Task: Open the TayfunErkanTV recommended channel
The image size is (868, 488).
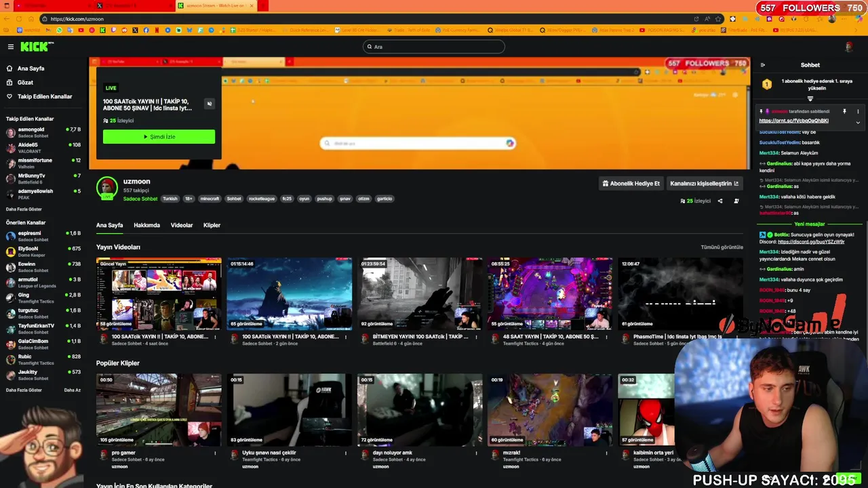Action: point(43,329)
